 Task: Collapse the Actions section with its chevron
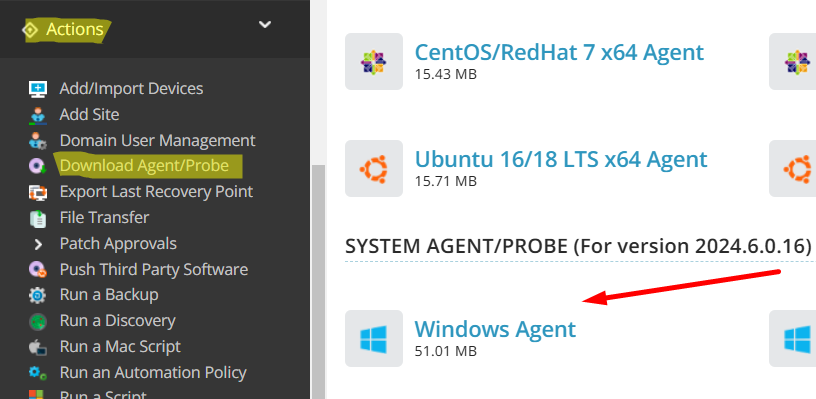pos(265,24)
